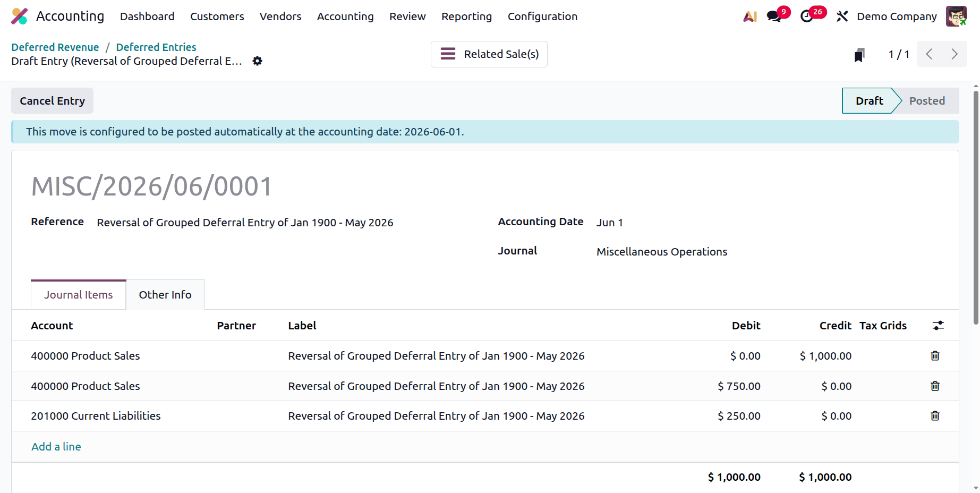Viewport: 980px width, 493px height.
Task: Open the gear action menu beside the title
Action: 257,61
